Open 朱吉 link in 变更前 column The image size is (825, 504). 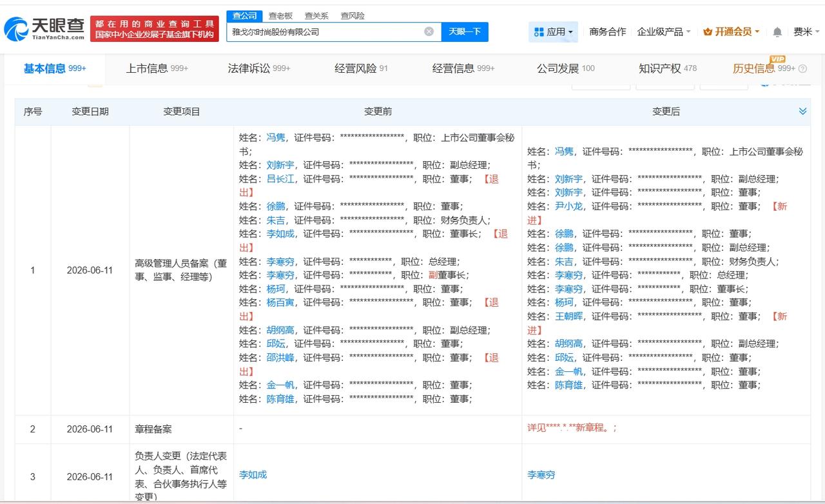pos(276,220)
